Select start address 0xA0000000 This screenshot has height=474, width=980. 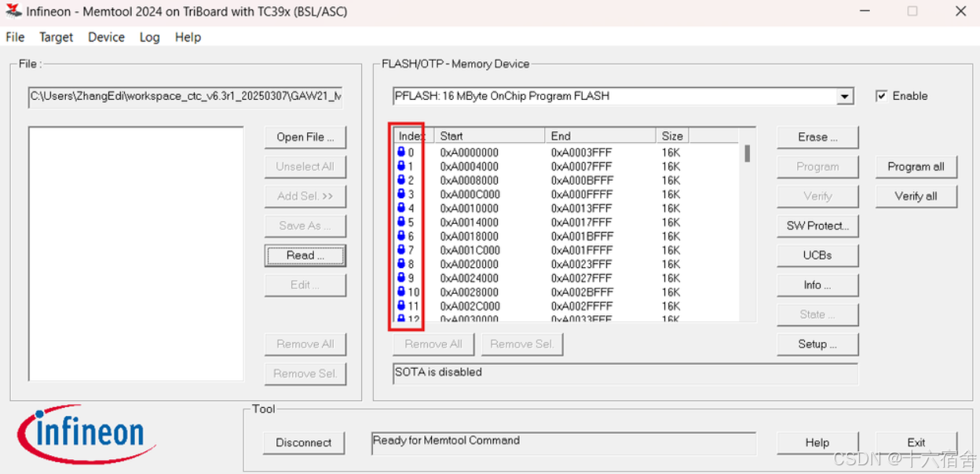[x=470, y=152]
